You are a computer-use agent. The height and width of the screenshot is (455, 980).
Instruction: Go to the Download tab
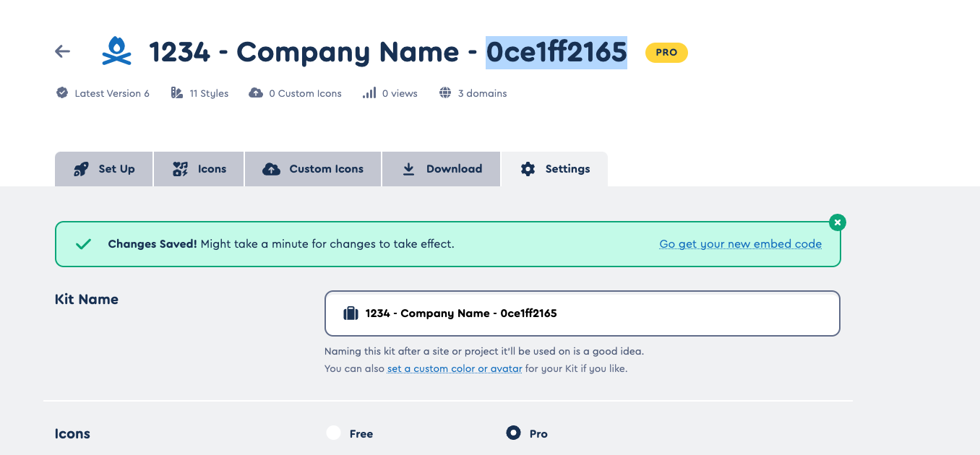(441, 169)
